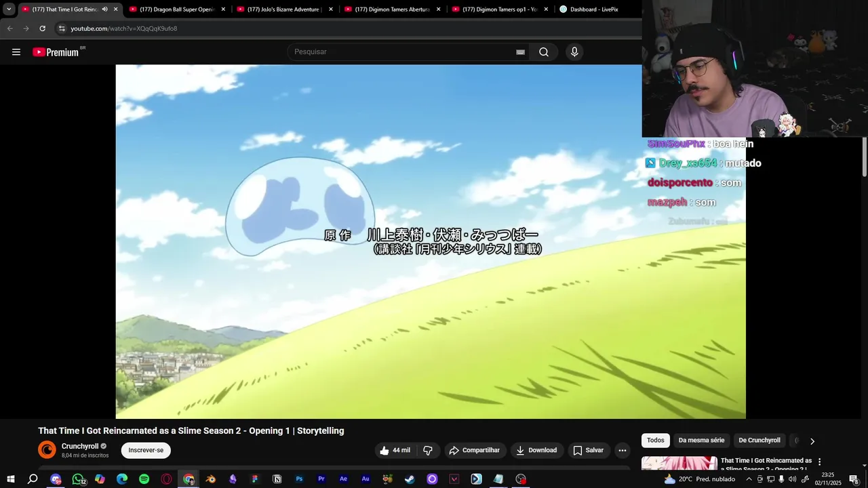Open Premiere Pro from the taskbar
This screenshot has width=868, height=488.
(321, 479)
